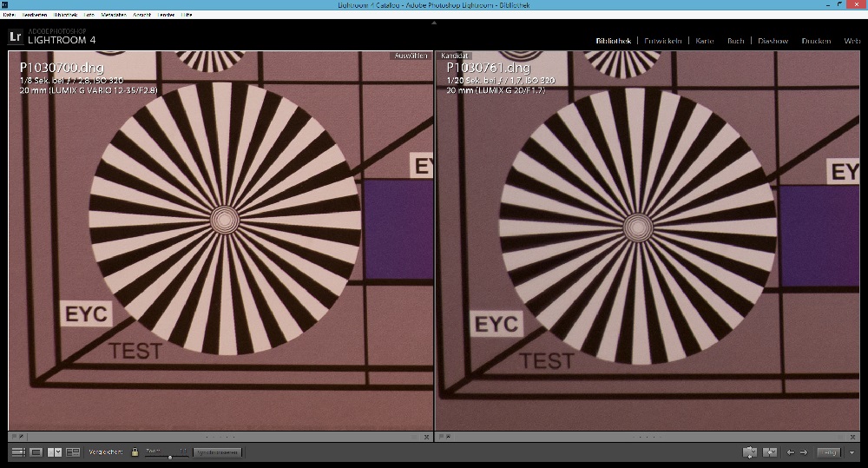Open the Entwickeln module
The image size is (868, 468).
point(662,41)
